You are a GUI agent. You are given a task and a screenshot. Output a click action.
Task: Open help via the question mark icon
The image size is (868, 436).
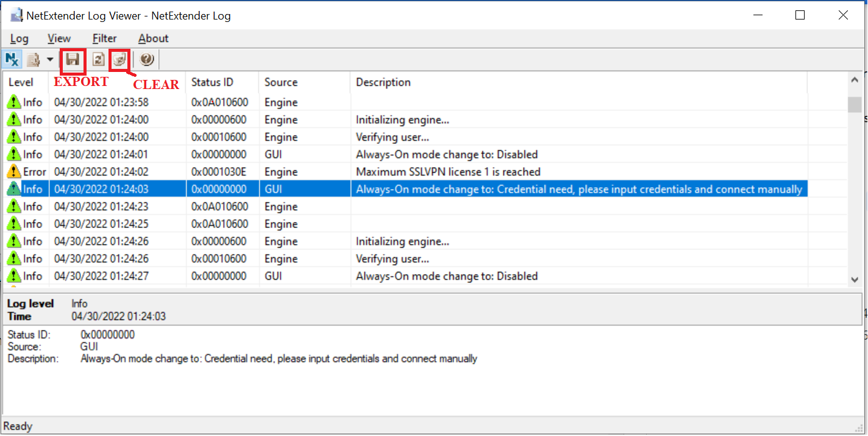tap(146, 60)
